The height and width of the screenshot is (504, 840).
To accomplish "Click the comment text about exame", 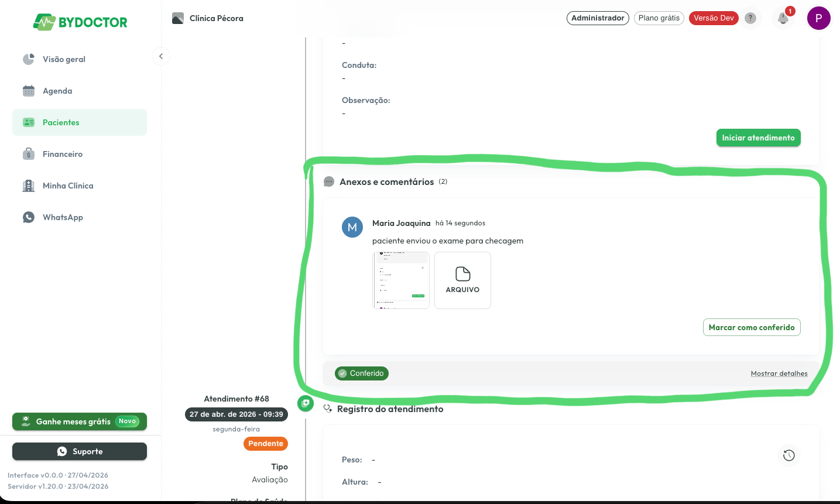I will click(x=448, y=241).
